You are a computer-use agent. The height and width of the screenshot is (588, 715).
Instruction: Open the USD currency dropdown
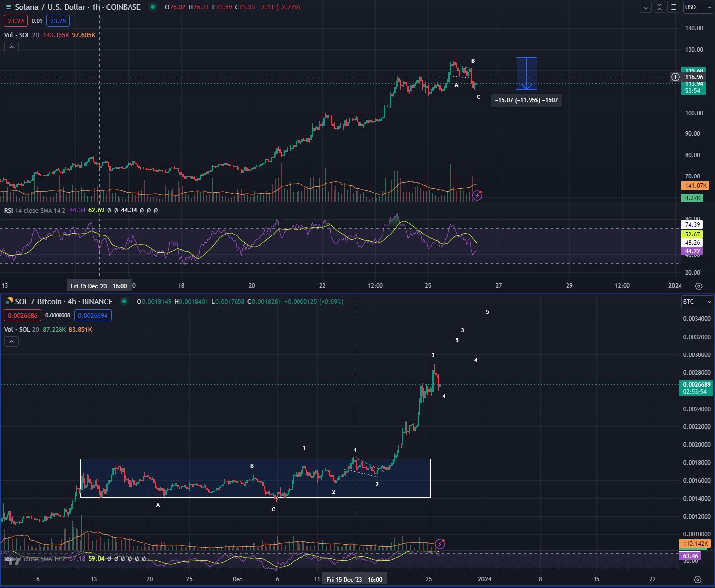(697, 7)
